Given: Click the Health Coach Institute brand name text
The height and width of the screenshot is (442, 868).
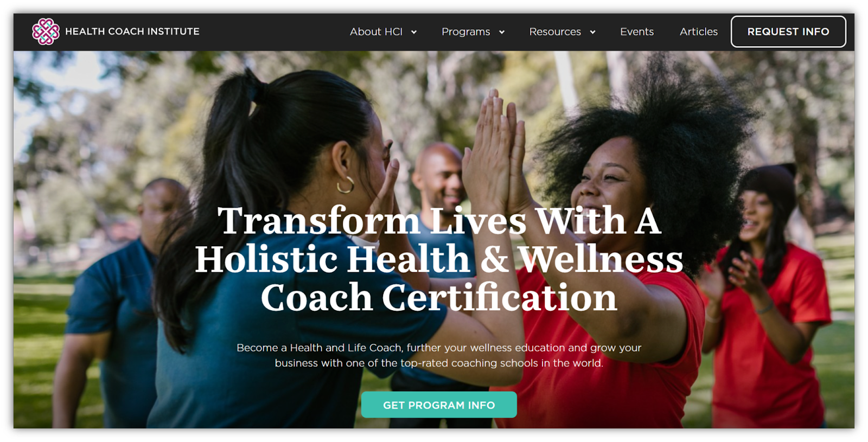Looking at the screenshot, I should tap(132, 31).
